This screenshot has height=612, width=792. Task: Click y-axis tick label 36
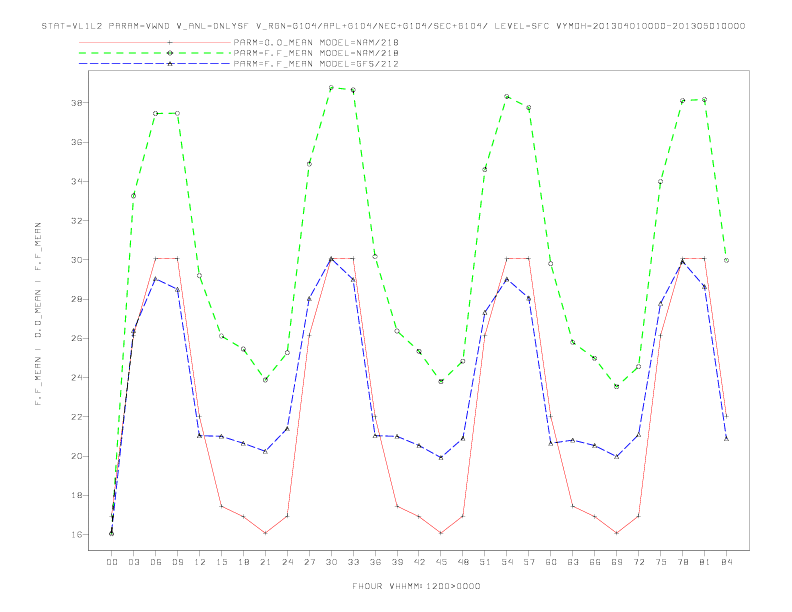(x=78, y=142)
